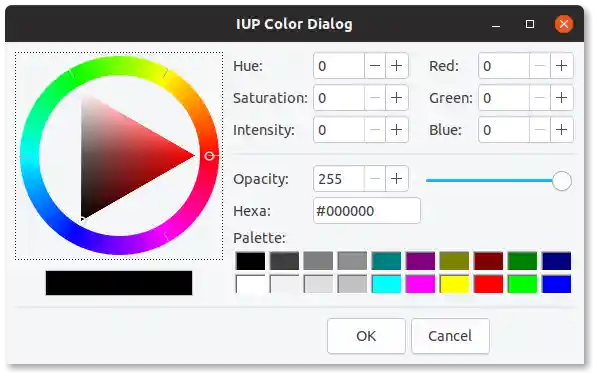593x373 pixels.
Task: Click the Hexa field showing #000000
Action: click(x=367, y=211)
